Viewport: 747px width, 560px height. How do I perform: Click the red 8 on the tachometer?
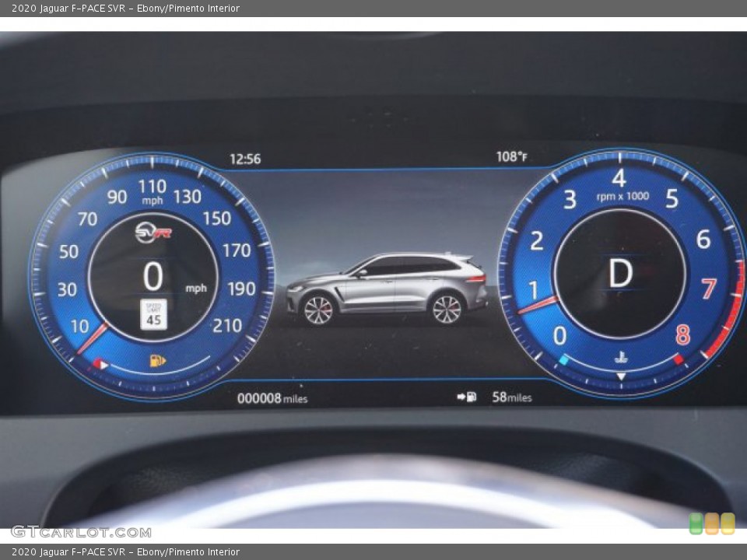(682, 334)
